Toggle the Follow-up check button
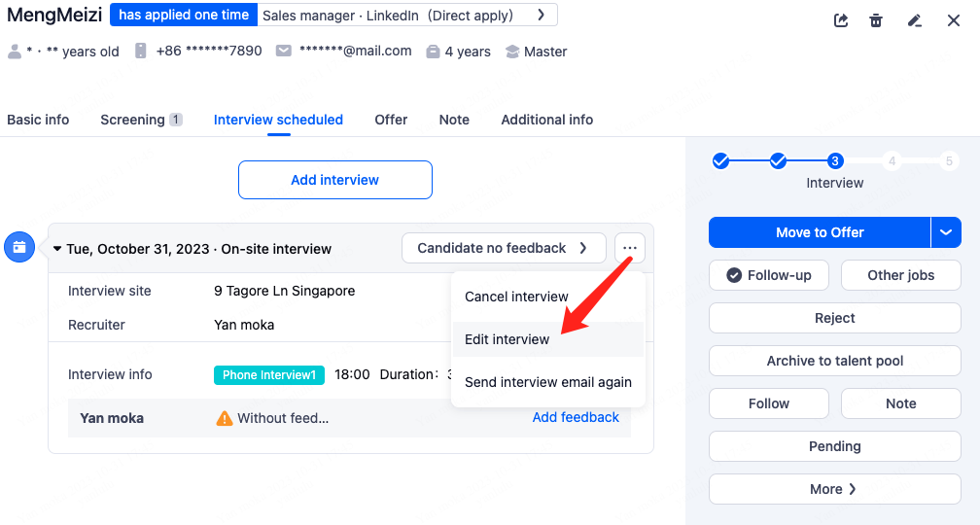 click(x=769, y=275)
